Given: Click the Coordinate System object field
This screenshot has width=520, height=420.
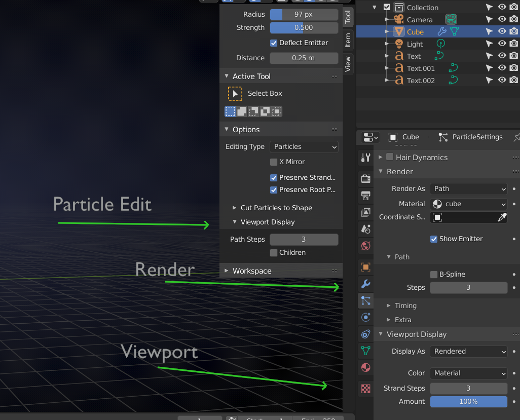Looking at the screenshot, I should tap(463, 217).
